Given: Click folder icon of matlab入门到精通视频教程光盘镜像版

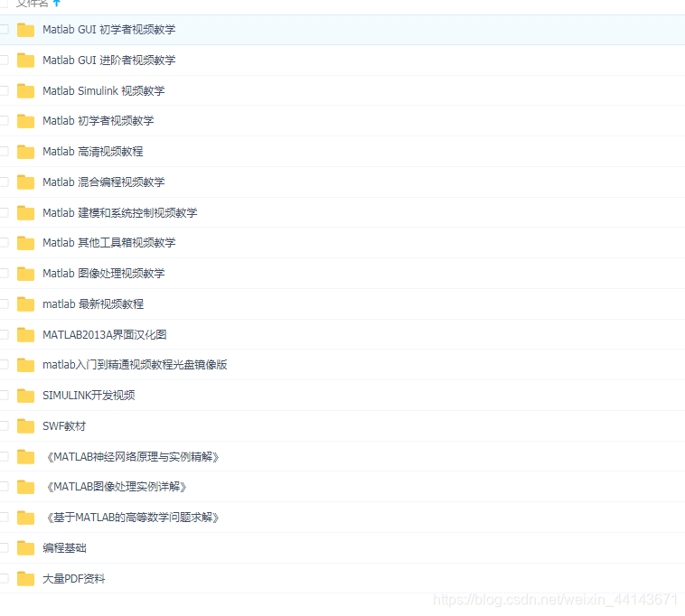Looking at the screenshot, I should point(26,365).
